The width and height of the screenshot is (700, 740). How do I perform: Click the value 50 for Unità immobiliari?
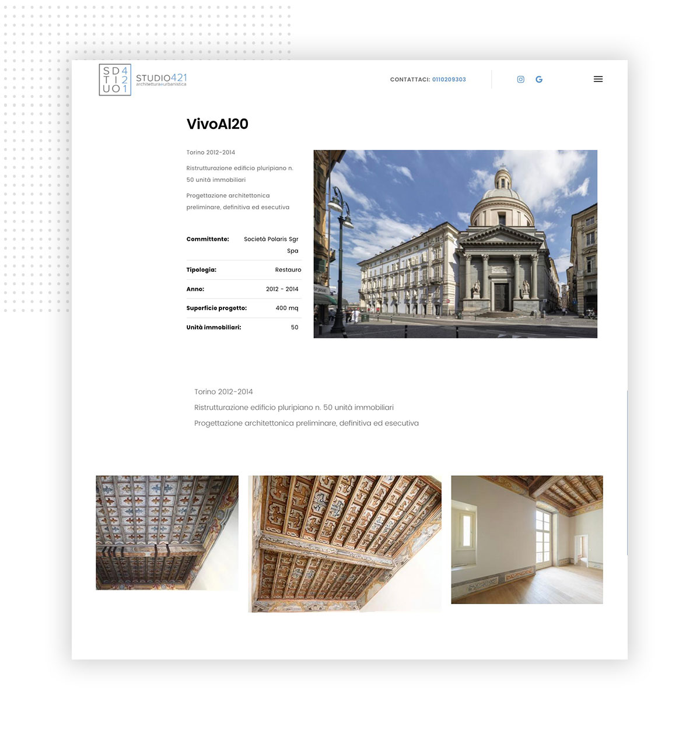[x=295, y=327]
